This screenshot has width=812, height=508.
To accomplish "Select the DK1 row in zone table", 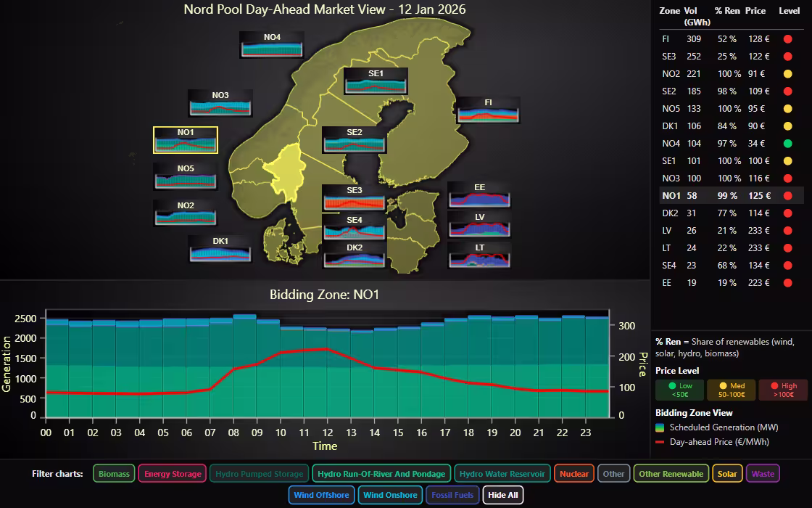I will click(x=731, y=126).
